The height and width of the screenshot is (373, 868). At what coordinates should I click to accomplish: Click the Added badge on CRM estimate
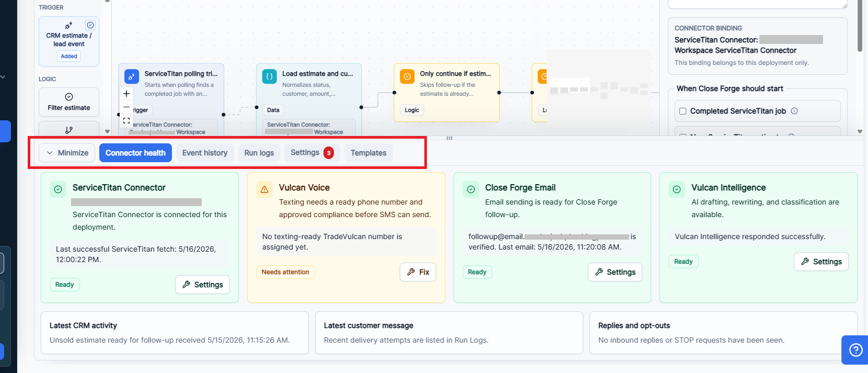pyautogui.click(x=69, y=56)
